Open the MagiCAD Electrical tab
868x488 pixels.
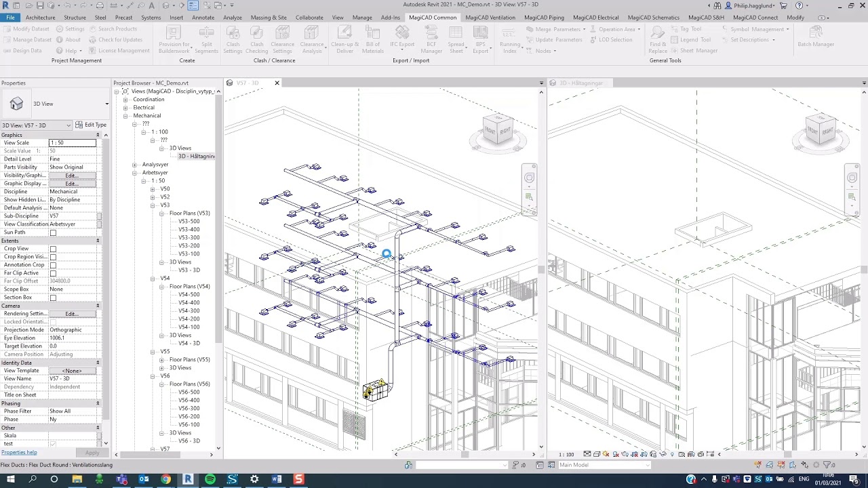[595, 18]
